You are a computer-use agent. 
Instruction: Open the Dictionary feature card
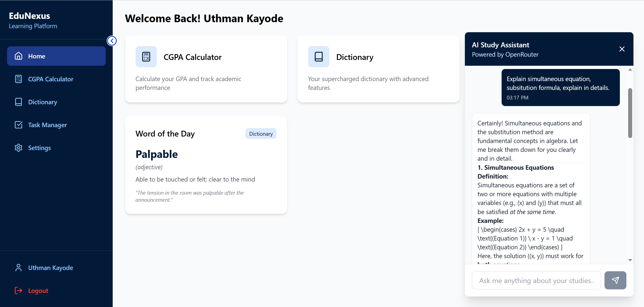click(378, 69)
